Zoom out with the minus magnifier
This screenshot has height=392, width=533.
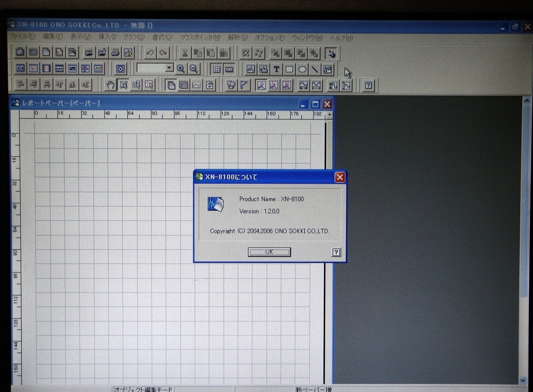point(194,69)
